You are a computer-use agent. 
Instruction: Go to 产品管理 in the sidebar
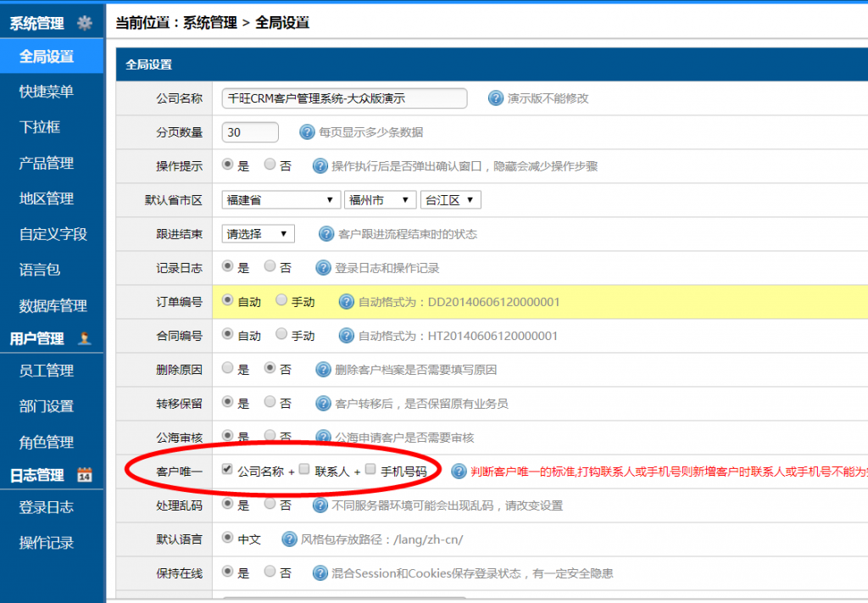pos(47,163)
